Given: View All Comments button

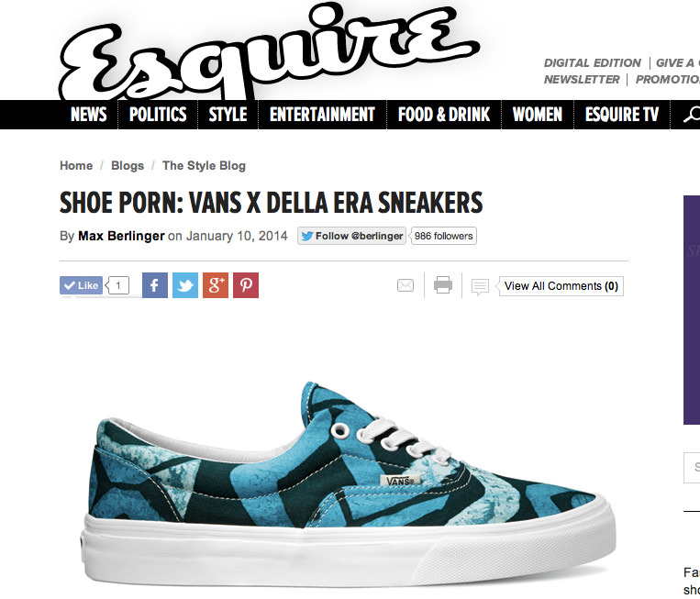Looking at the screenshot, I should (x=561, y=286).
